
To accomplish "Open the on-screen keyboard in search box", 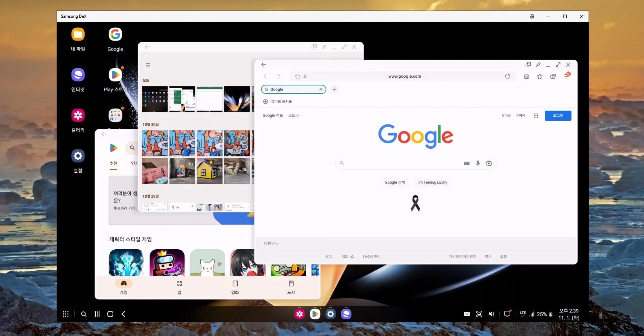I will click(x=467, y=163).
